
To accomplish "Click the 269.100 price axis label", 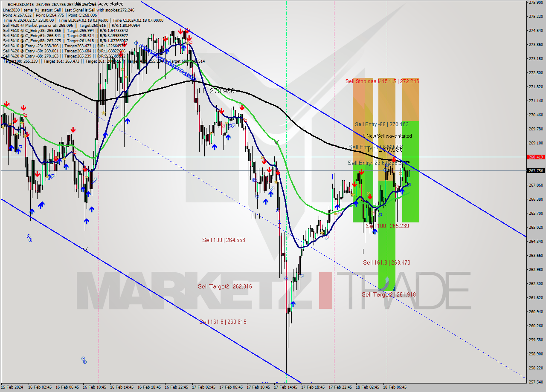I will pos(536,143).
